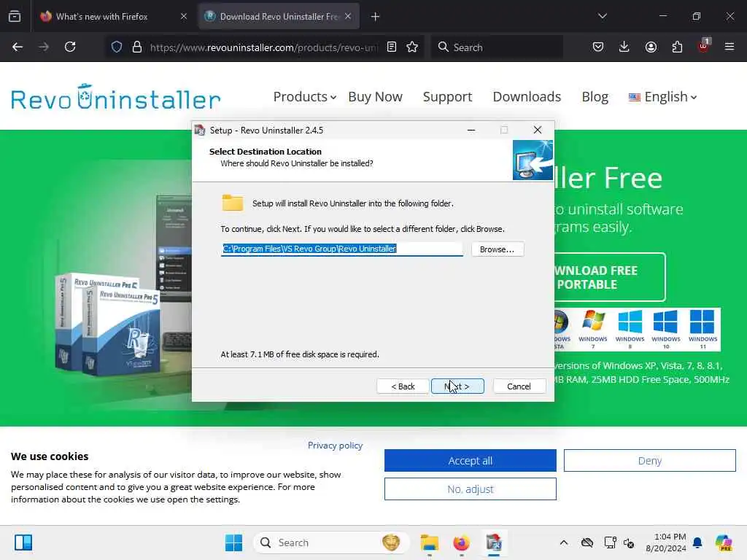Viewport: 747px width, 560px height.
Task: Cancel the Revo Uninstaller setup
Action: [519, 386]
